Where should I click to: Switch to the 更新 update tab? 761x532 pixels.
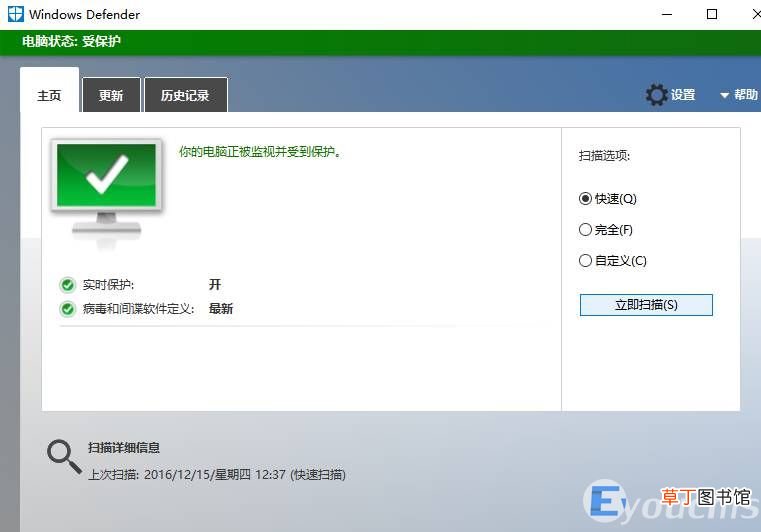(x=111, y=95)
